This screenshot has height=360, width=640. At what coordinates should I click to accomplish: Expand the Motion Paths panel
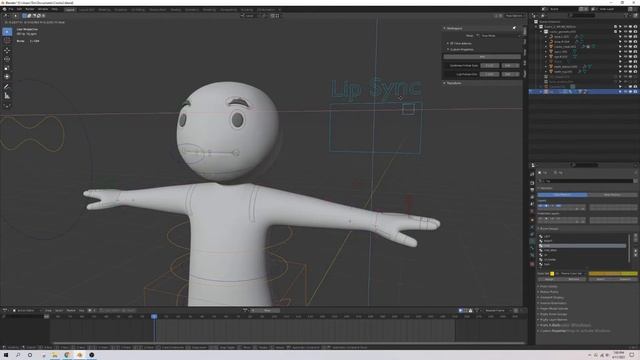click(x=549, y=292)
